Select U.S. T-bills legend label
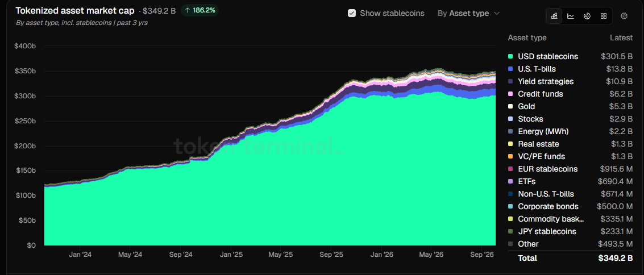 (537, 69)
